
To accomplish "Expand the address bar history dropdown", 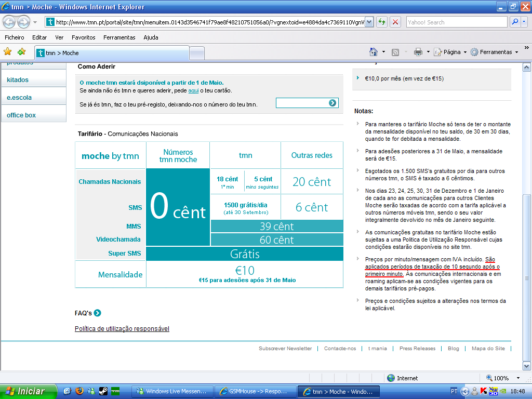I will click(369, 22).
